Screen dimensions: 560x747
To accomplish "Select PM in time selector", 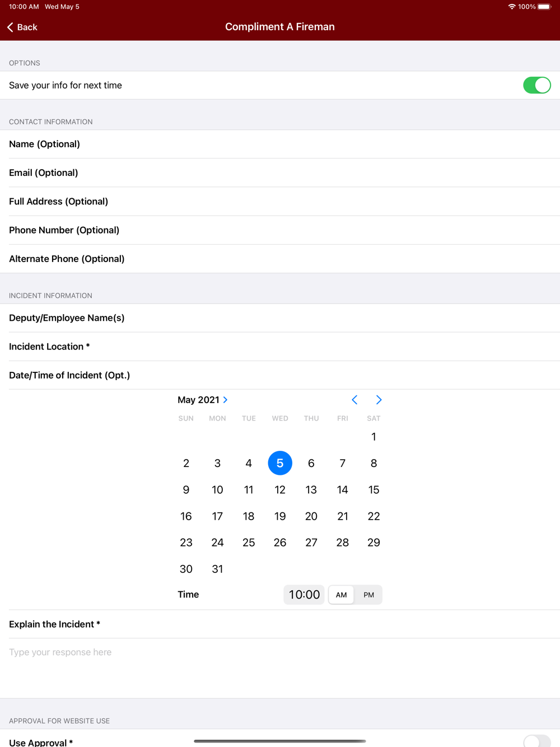I will point(368,595).
